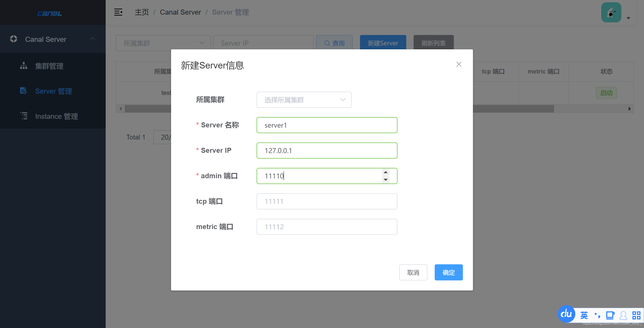Go to 主页 breadcrumb

[x=142, y=12]
